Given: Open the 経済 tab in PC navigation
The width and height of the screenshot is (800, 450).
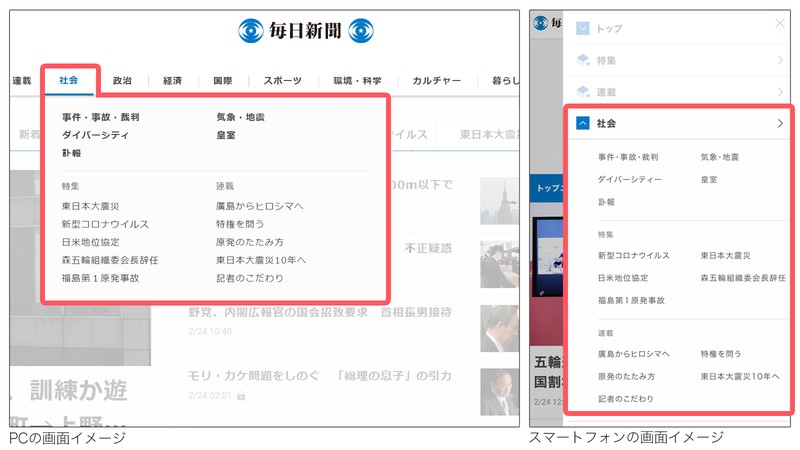Looking at the screenshot, I should tap(172, 81).
